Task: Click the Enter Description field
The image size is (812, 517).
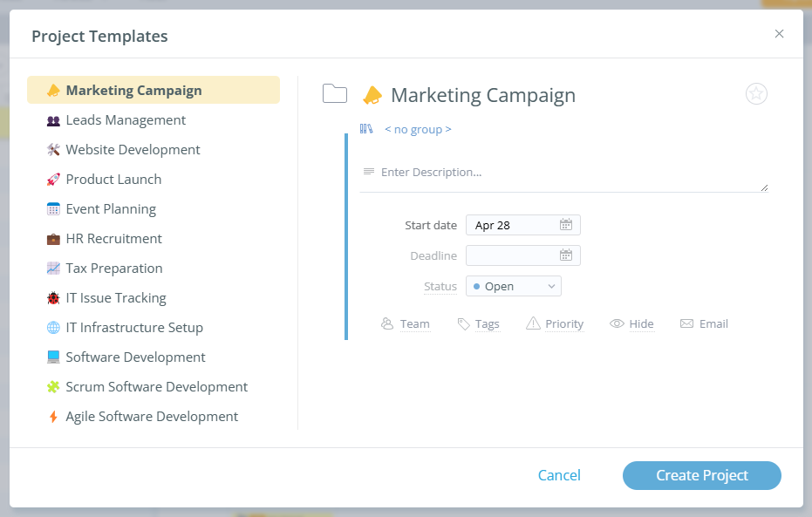Action: tap(488, 172)
